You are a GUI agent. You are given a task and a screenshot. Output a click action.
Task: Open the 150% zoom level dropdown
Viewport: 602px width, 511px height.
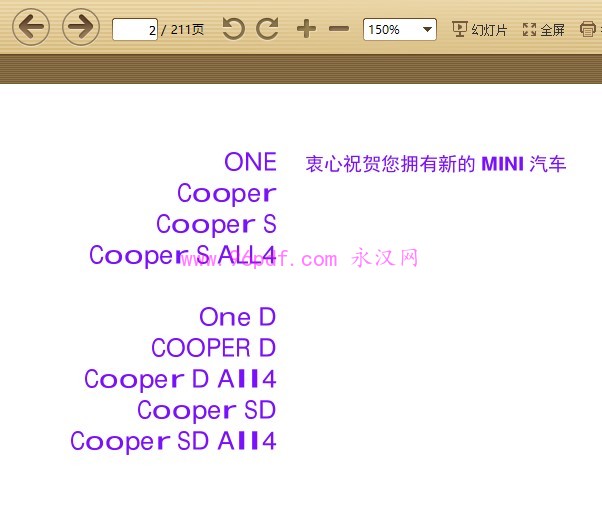click(x=400, y=29)
